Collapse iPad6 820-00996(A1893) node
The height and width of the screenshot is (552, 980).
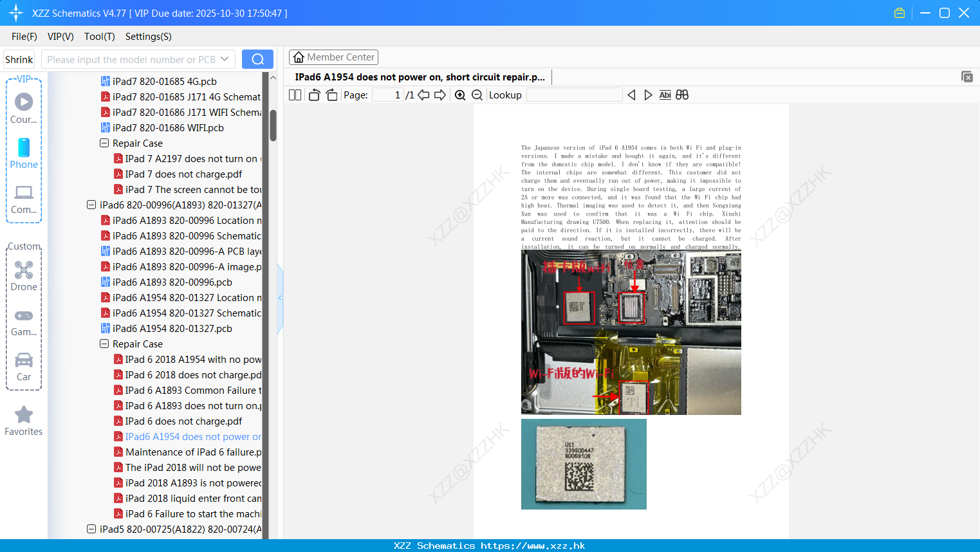(91, 205)
